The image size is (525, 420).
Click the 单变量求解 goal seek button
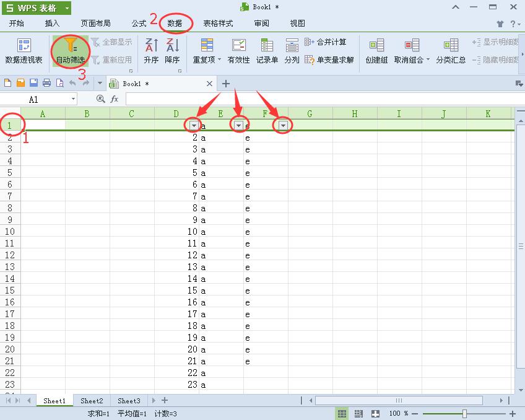point(329,60)
